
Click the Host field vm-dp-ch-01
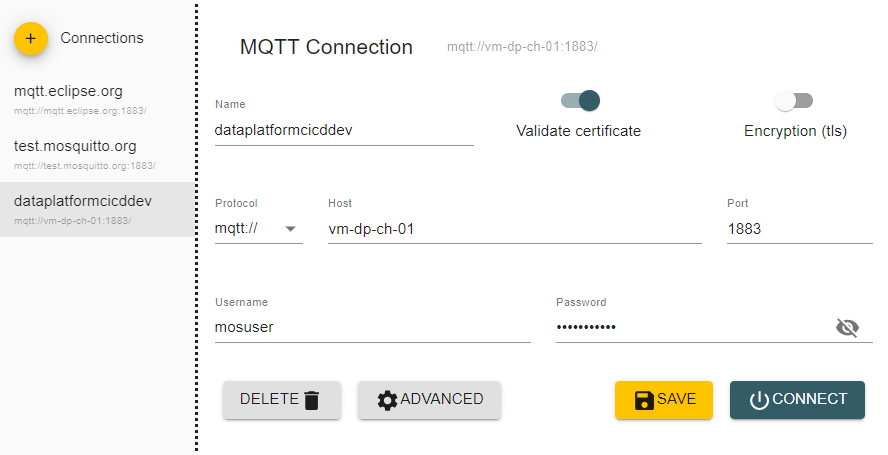pos(514,229)
